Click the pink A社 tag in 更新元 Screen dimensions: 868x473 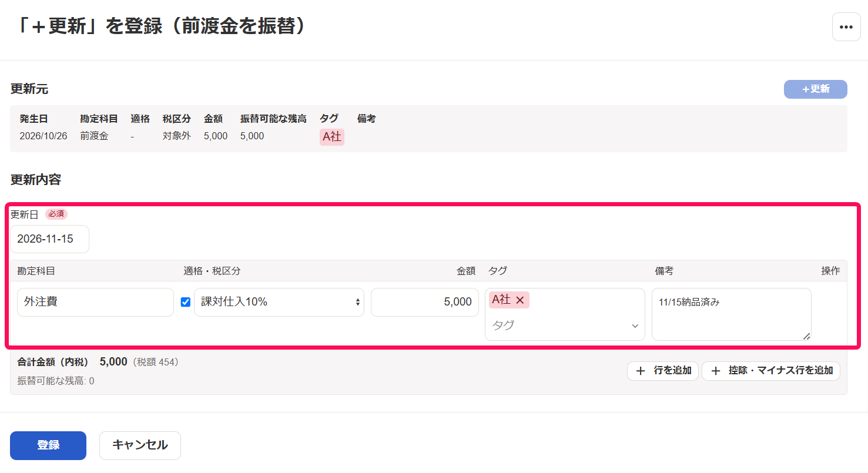(x=332, y=137)
